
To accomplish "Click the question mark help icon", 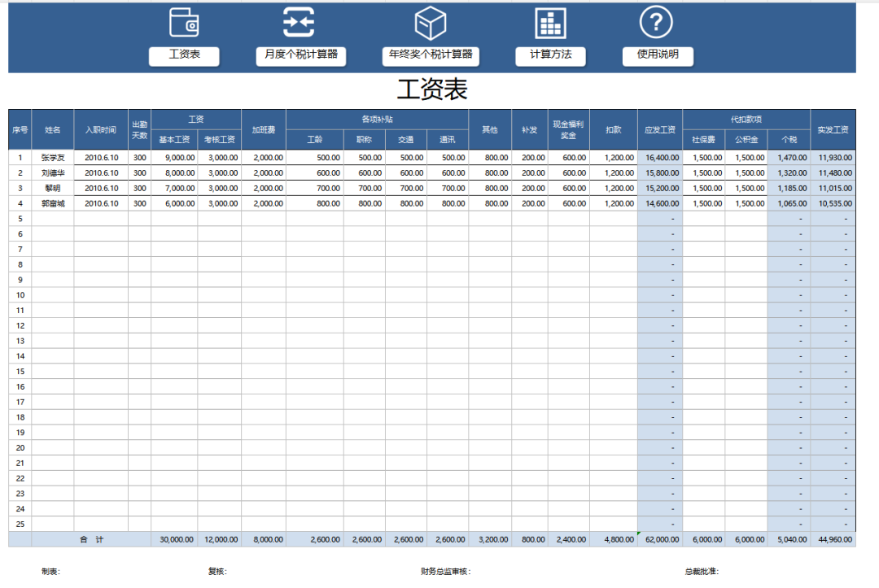I will click(656, 22).
